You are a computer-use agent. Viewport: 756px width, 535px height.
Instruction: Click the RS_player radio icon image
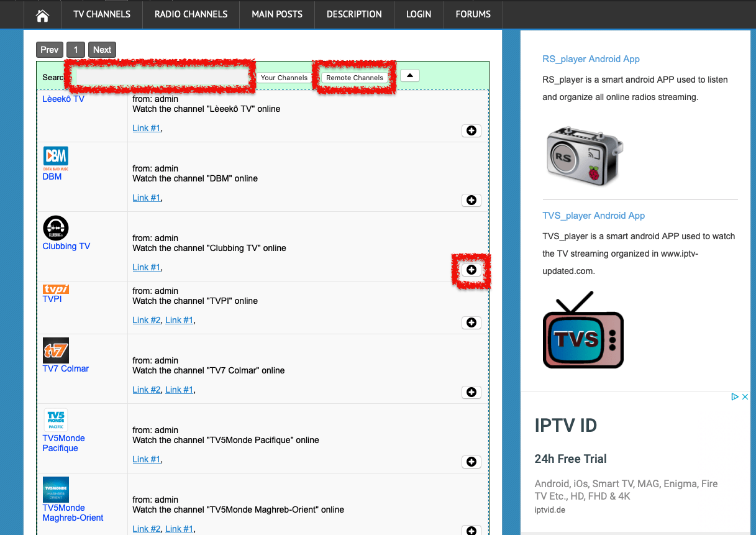tap(583, 155)
